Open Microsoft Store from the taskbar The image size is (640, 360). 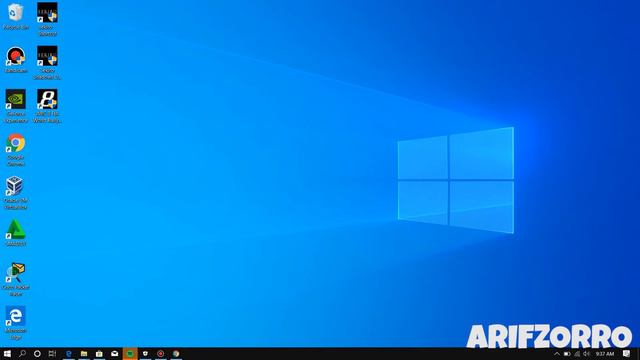99,353
